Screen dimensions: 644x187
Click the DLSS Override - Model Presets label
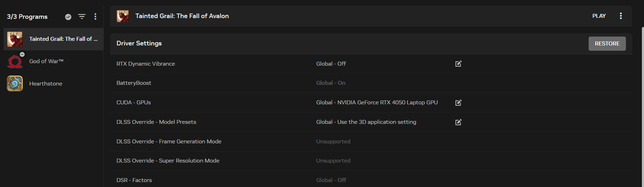click(x=156, y=122)
